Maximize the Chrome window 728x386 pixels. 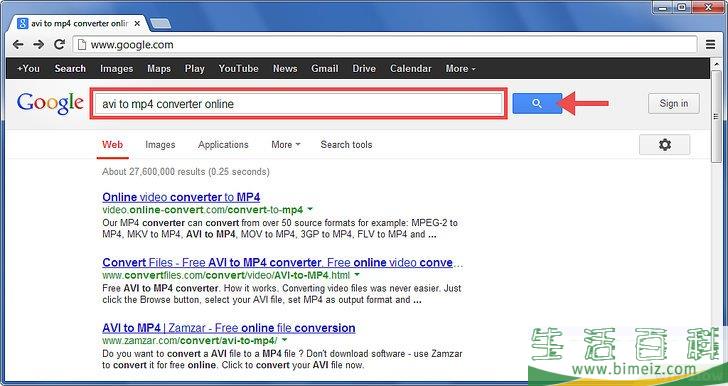(682, 7)
